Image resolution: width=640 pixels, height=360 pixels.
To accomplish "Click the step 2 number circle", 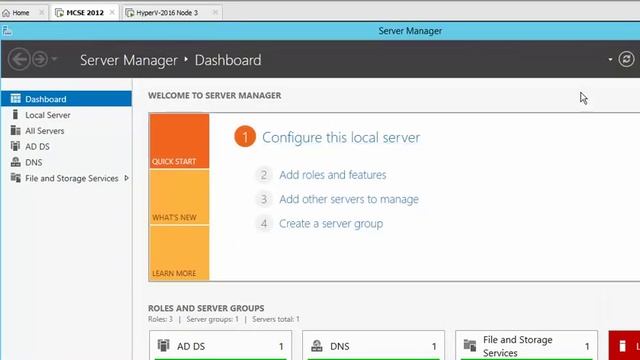I will coord(264,175).
